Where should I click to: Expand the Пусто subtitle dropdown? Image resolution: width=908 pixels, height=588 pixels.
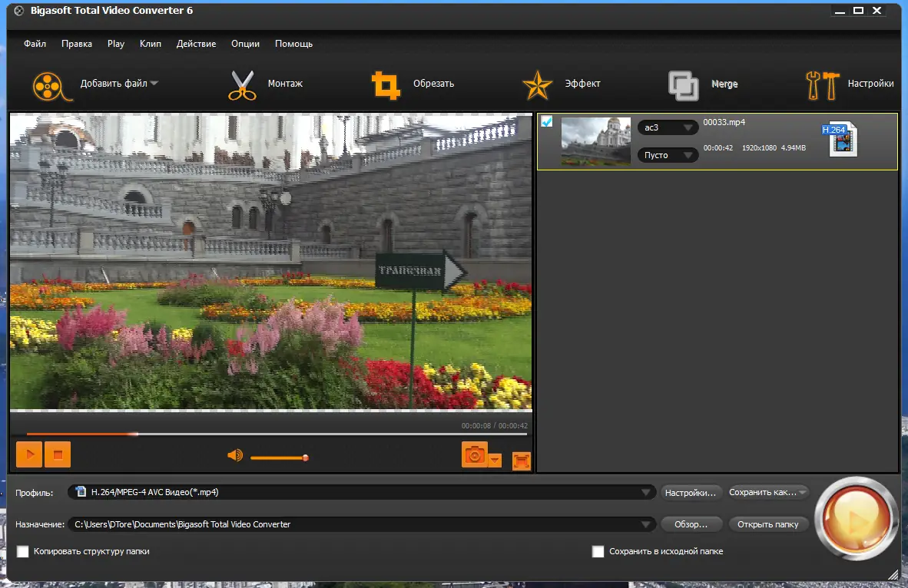coord(668,155)
